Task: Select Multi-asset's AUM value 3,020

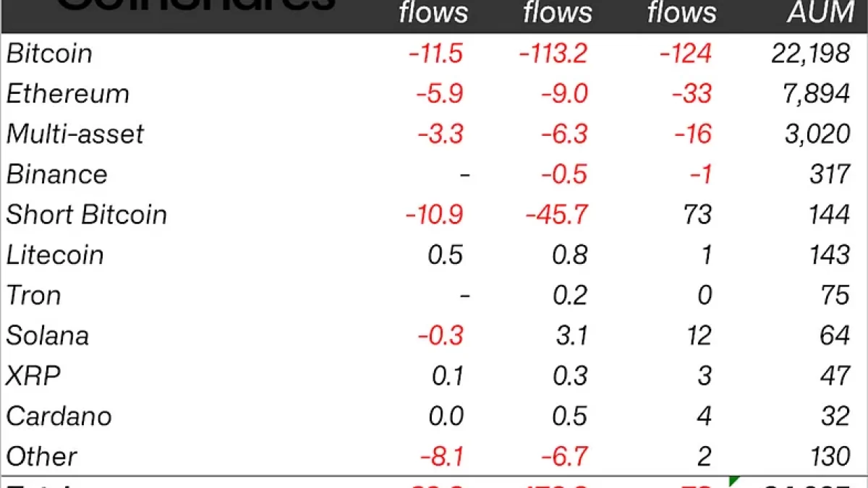Action: [817, 134]
